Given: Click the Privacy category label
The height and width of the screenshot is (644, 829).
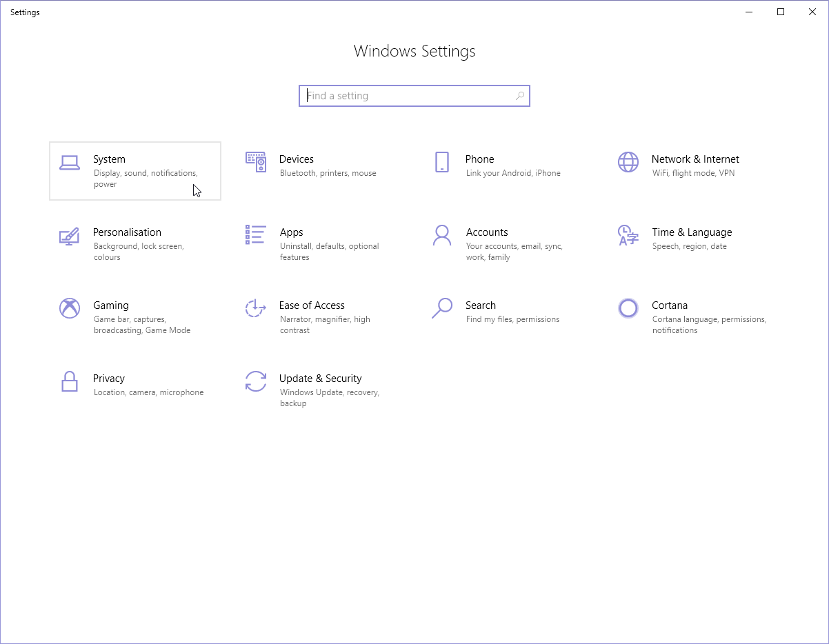Looking at the screenshot, I should click(x=109, y=379).
